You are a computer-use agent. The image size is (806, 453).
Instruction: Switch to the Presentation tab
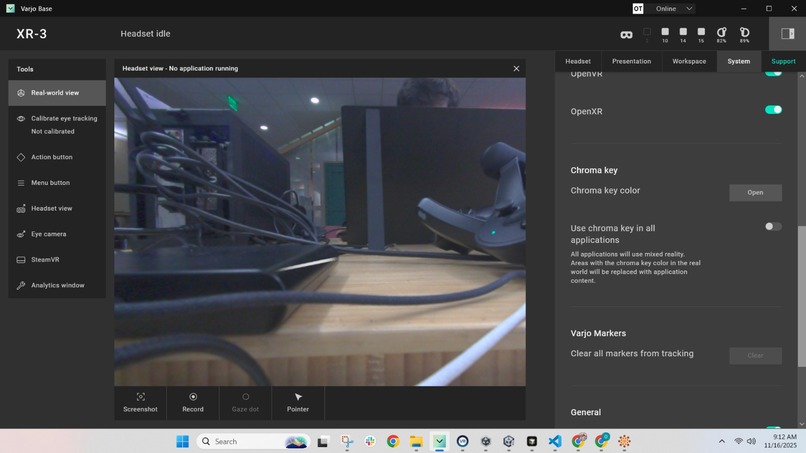(631, 61)
